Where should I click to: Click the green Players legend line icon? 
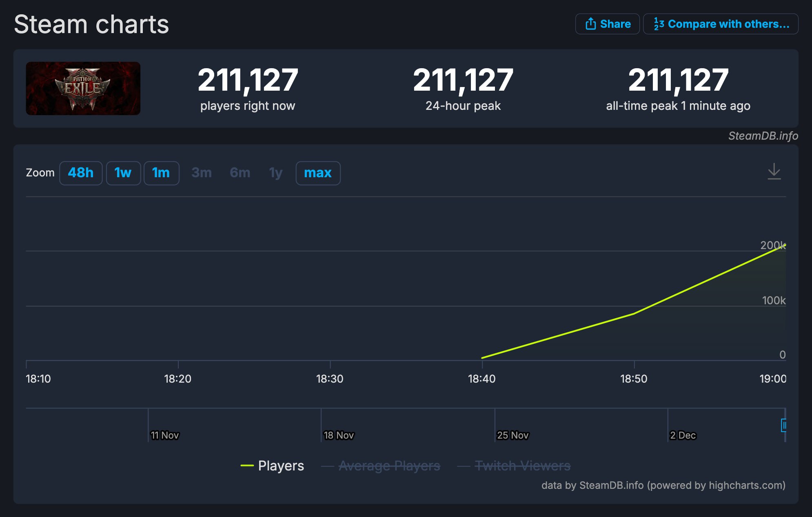[x=247, y=466]
